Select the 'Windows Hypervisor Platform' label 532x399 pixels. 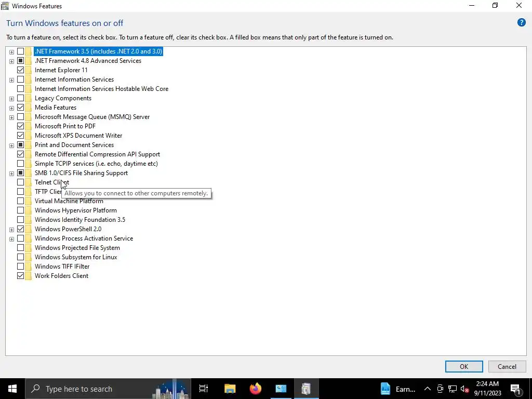pos(76,210)
